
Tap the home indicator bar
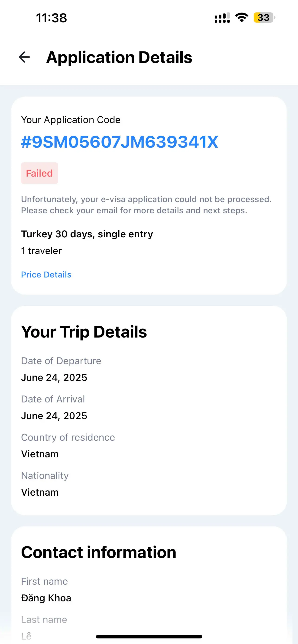point(149,637)
